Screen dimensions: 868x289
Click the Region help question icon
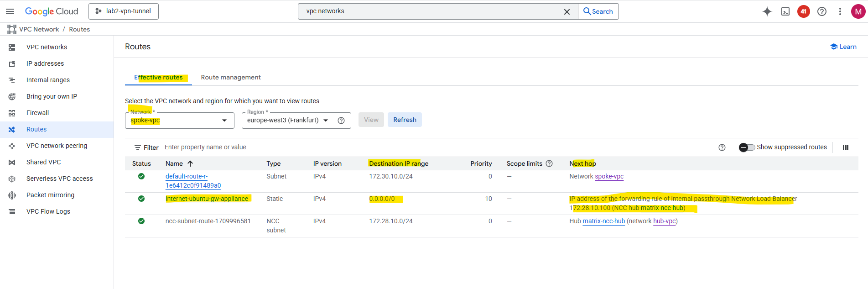341,121
